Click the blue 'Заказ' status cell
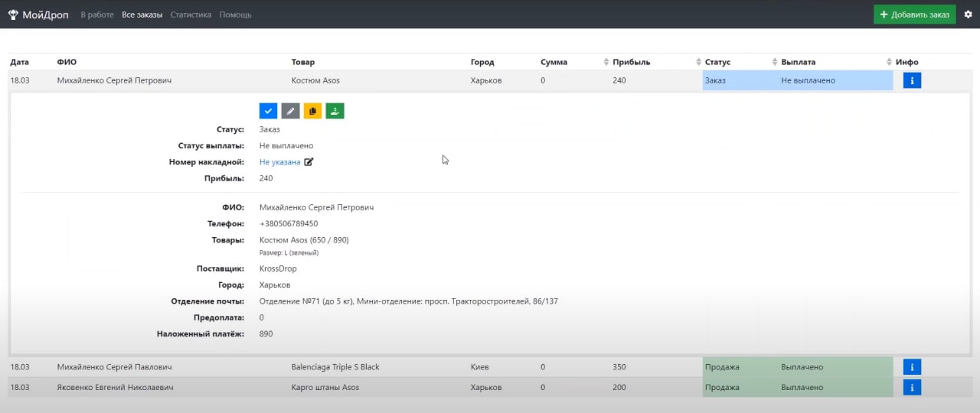Screen dimensions: 980x413 pyautogui.click(x=739, y=80)
